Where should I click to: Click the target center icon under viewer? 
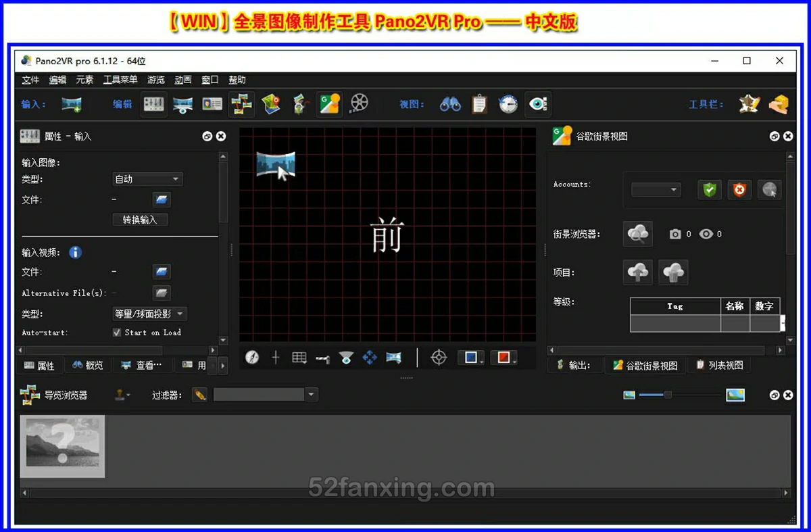[x=439, y=358]
